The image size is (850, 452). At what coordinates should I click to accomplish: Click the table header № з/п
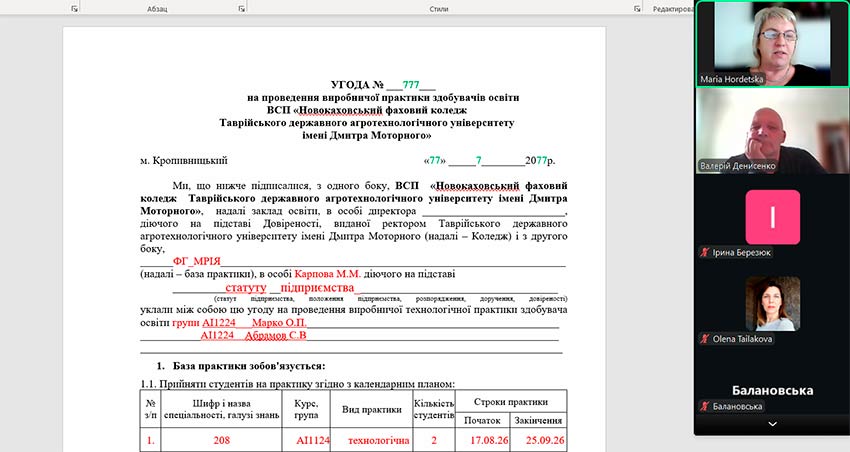[150, 410]
